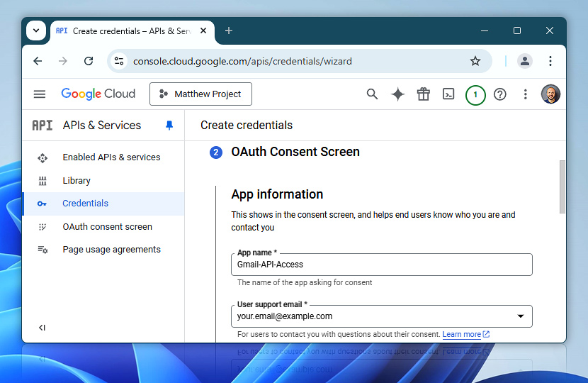The height and width of the screenshot is (383, 588).
Task: View the notifications badge showing 1
Action: [x=475, y=95]
